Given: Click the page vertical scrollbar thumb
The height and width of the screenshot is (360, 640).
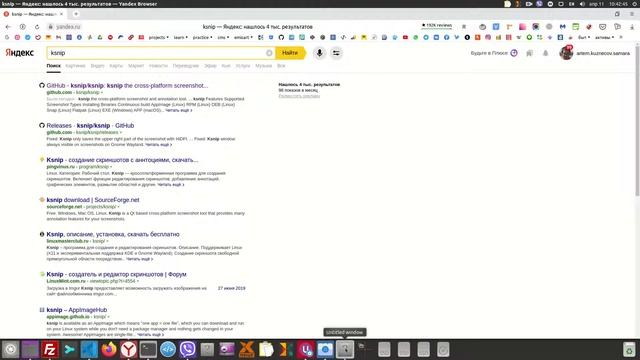Looking at the screenshot, I should pos(637,120).
